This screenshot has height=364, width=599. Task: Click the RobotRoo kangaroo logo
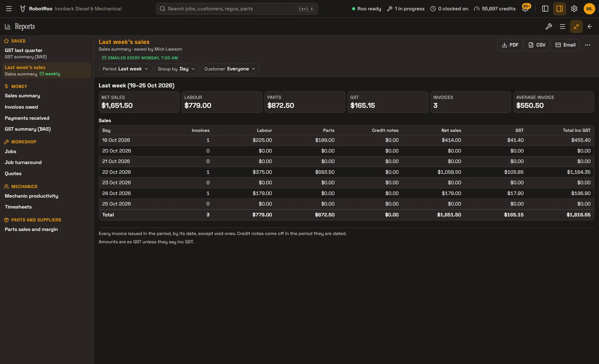coord(23,9)
